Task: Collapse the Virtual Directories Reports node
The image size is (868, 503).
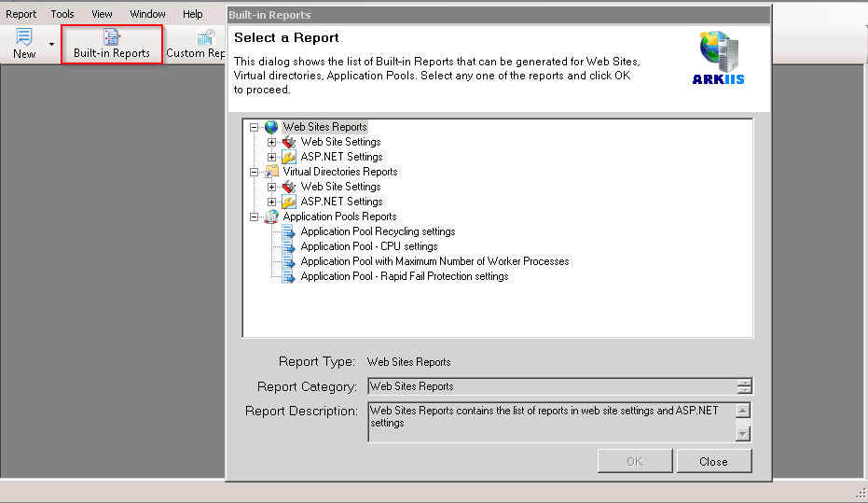Action: point(254,172)
